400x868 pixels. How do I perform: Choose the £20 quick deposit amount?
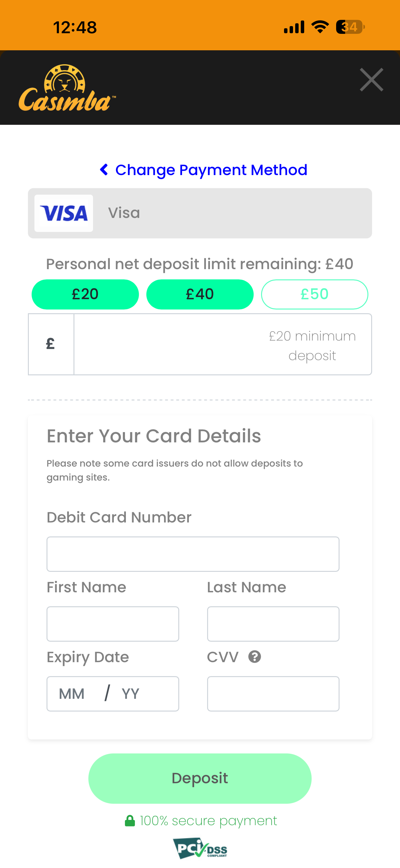point(85,294)
